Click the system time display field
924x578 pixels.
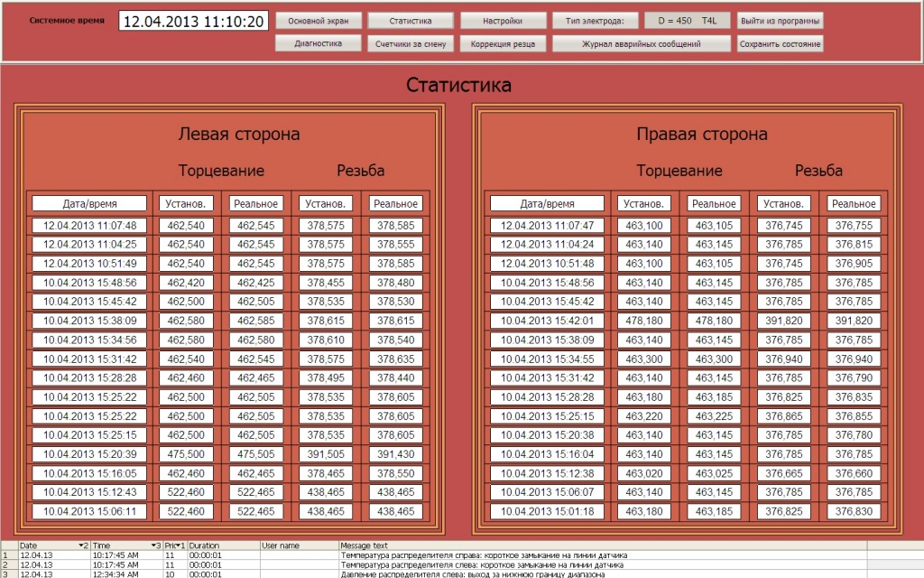pos(193,21)
